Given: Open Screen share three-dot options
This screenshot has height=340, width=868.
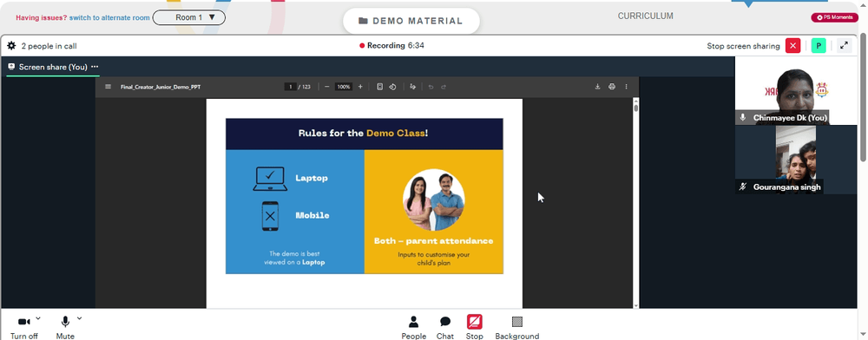Looking at the screenshot, I should 95,66.
